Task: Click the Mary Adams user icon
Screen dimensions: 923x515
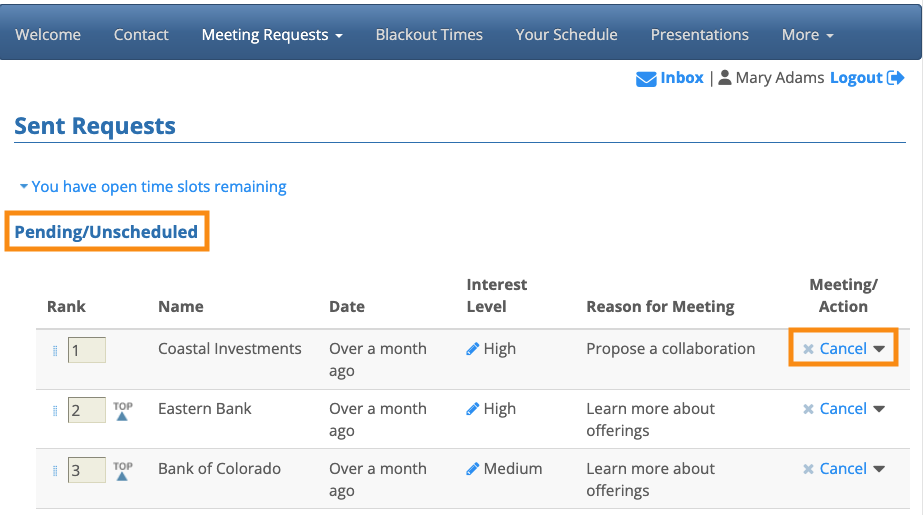Action: tap(725, 78)
